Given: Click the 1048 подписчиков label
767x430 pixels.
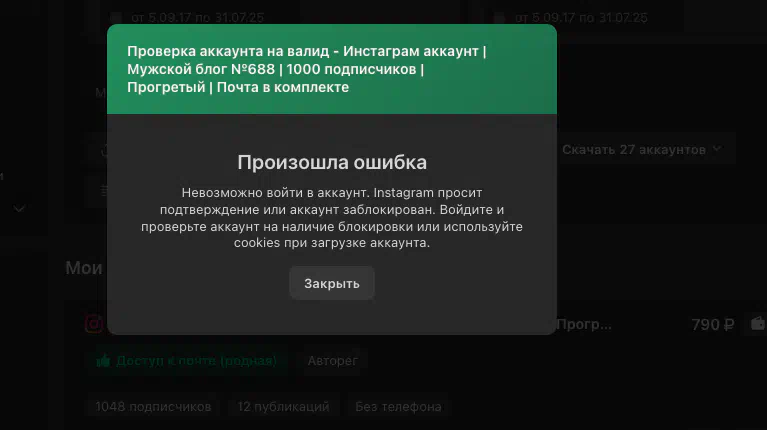Looking at the screenshot, I should (x=153, y=407).
